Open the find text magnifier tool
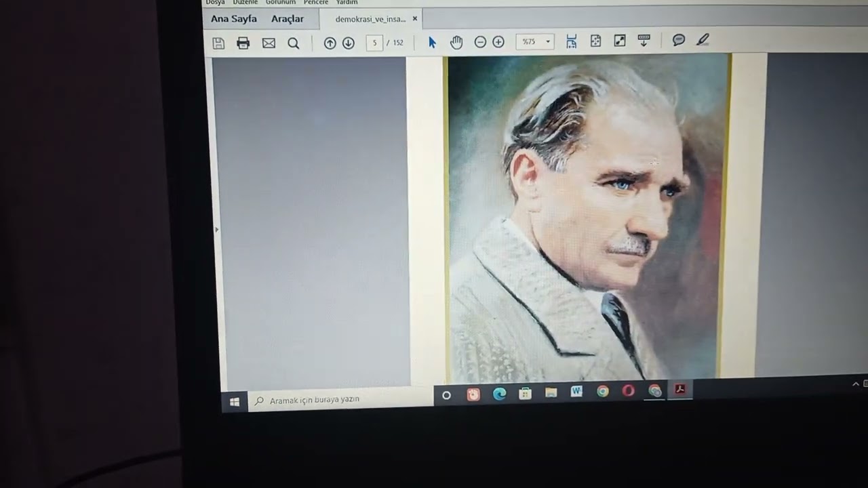This screenshot has width=868, height=488. (293, 43)
